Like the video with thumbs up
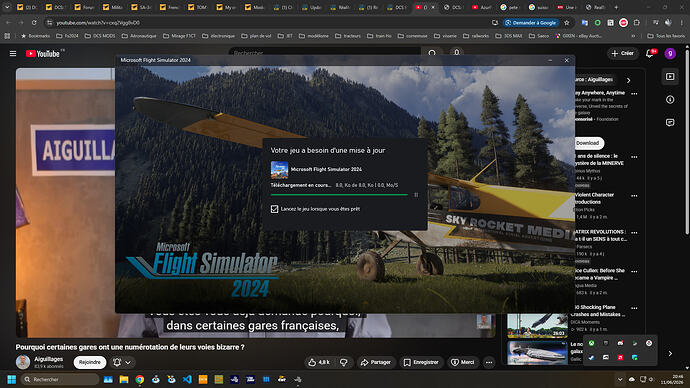 [x=319, y=362]
